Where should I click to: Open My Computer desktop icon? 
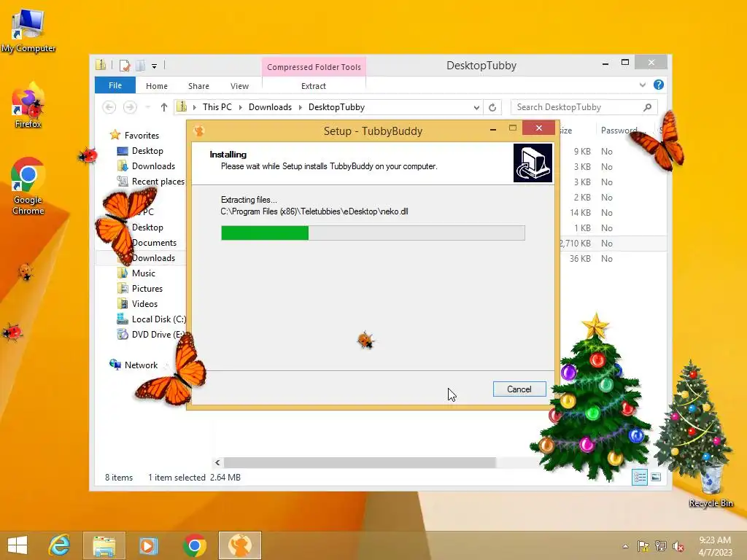[x=28, y=31]
